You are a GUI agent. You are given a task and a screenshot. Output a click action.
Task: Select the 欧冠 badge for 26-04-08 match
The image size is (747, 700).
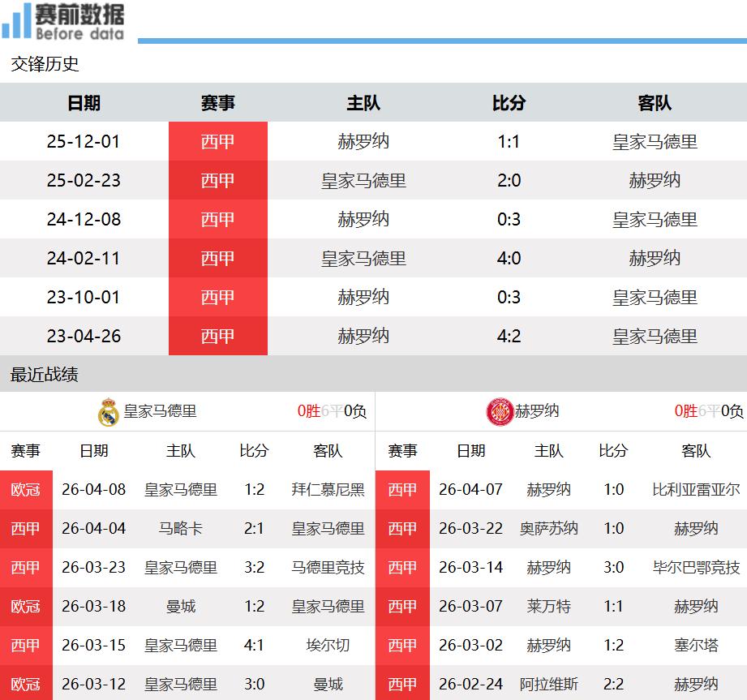click(x=26, y=490)
